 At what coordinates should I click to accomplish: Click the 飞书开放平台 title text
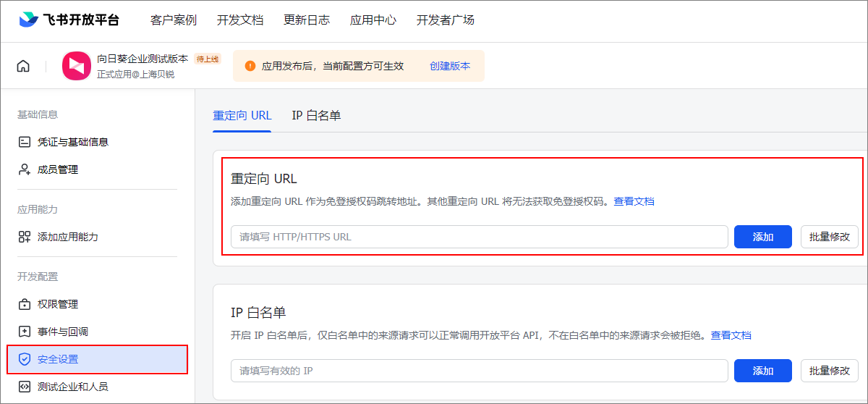tap(81, 20)
